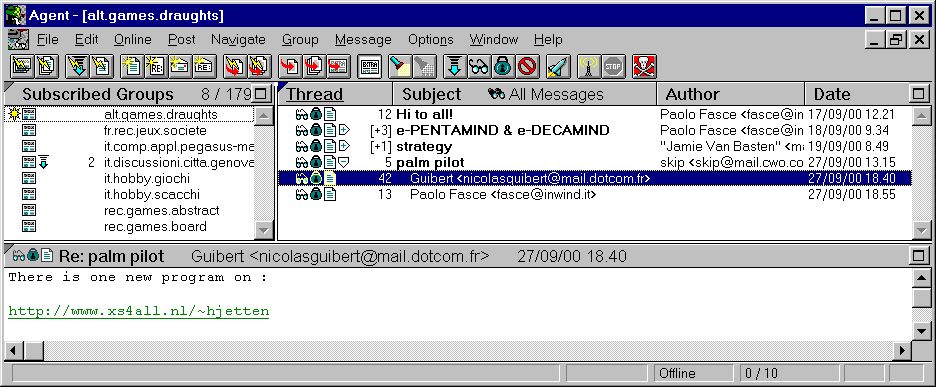Open the Navigate menu
The width and height of the screenshot is (936, 387).
point(238,39)
